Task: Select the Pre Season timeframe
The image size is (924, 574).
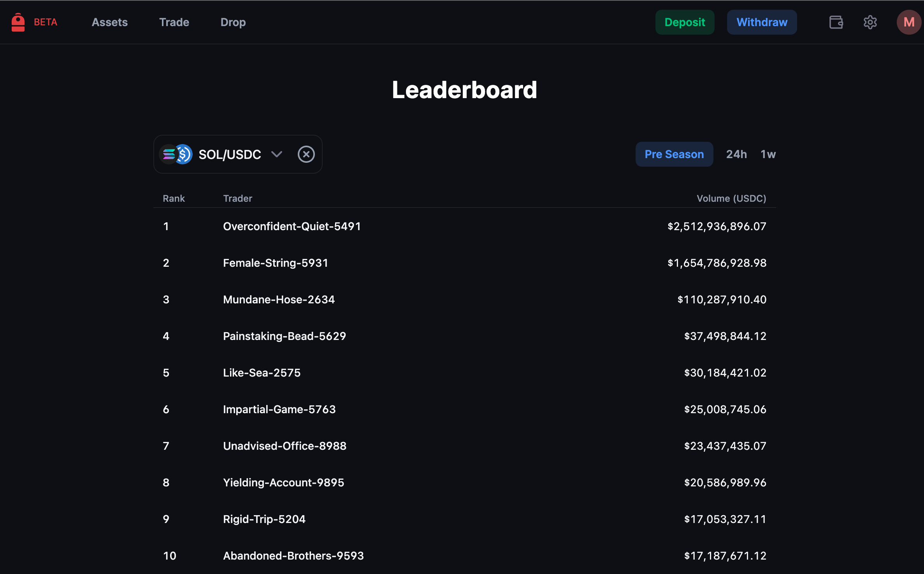Action: [674, 154]
